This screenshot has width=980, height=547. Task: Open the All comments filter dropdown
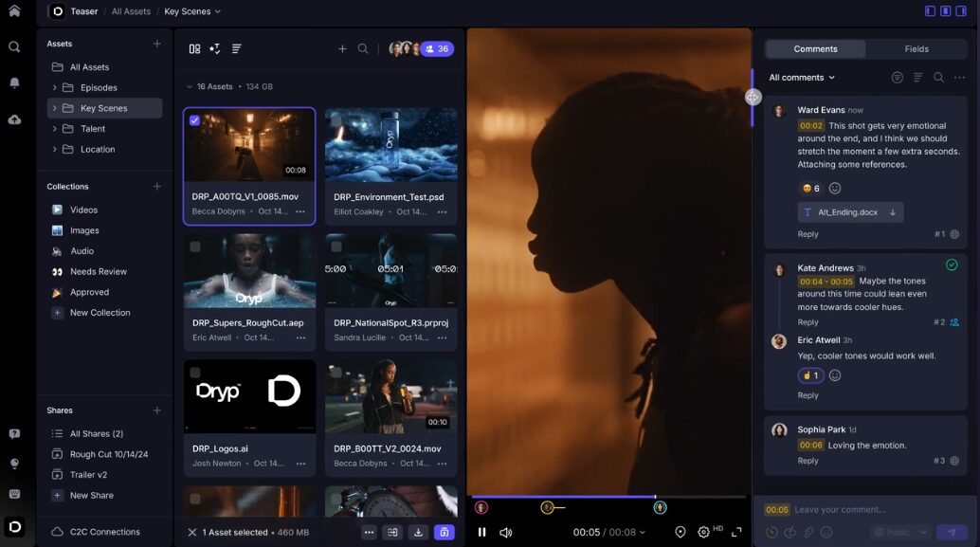tap(802, 78)
